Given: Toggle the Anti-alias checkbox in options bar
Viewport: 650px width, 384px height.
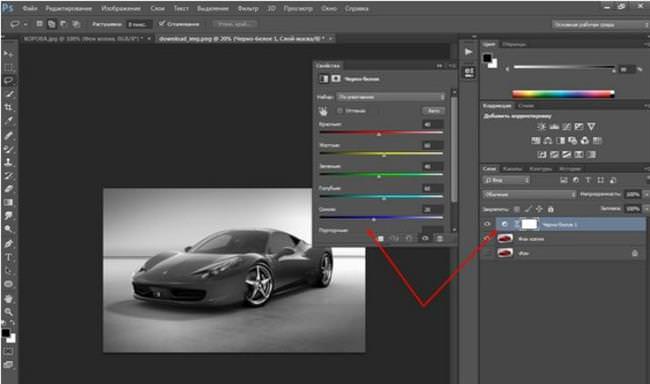Looking at the screenshot, I should (162, 24).
